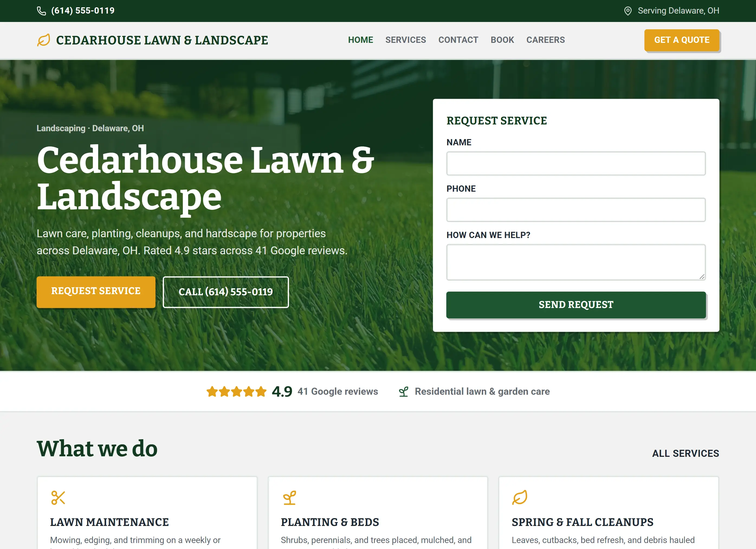Screen dimensions: 756x549
Task: Open the Home nav item
Action: (360, 40)
